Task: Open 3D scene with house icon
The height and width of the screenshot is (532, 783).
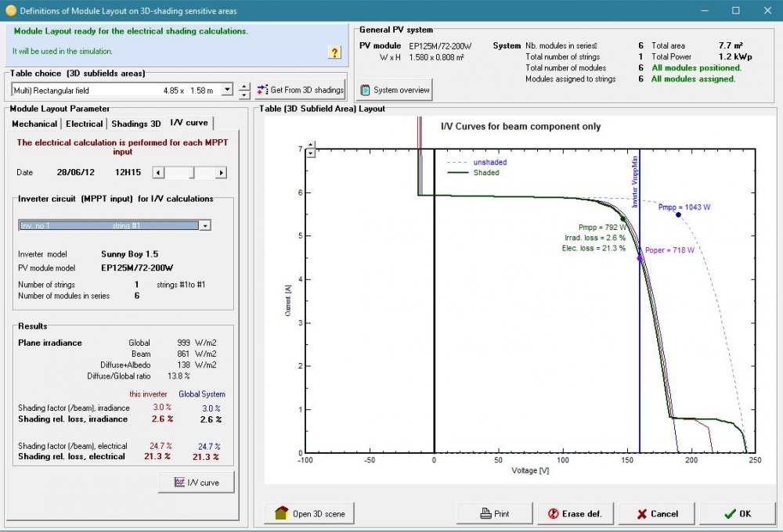Action: point(310,514)
